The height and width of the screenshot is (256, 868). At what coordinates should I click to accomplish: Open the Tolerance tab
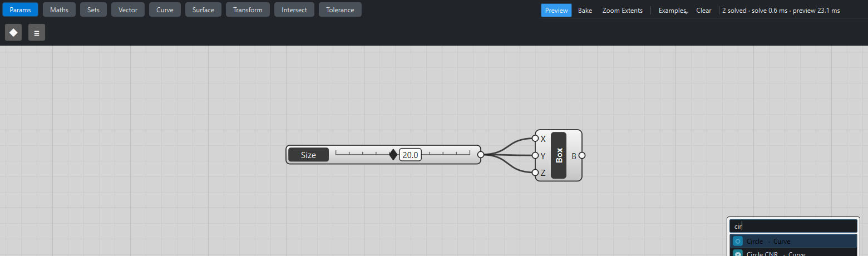coord(340,9)
